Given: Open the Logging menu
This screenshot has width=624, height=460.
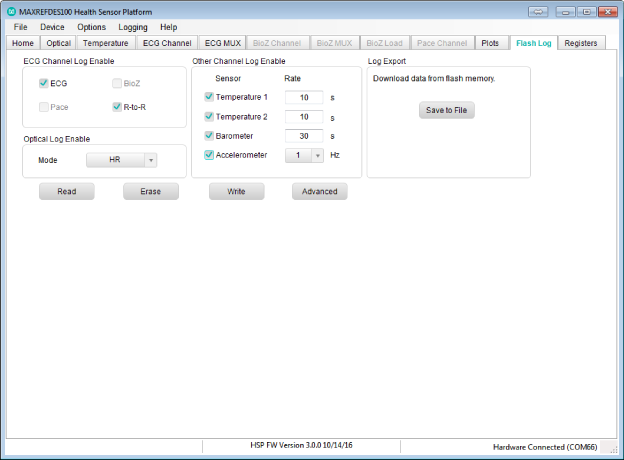Looking at the screenshot, I should click(133, 27).
